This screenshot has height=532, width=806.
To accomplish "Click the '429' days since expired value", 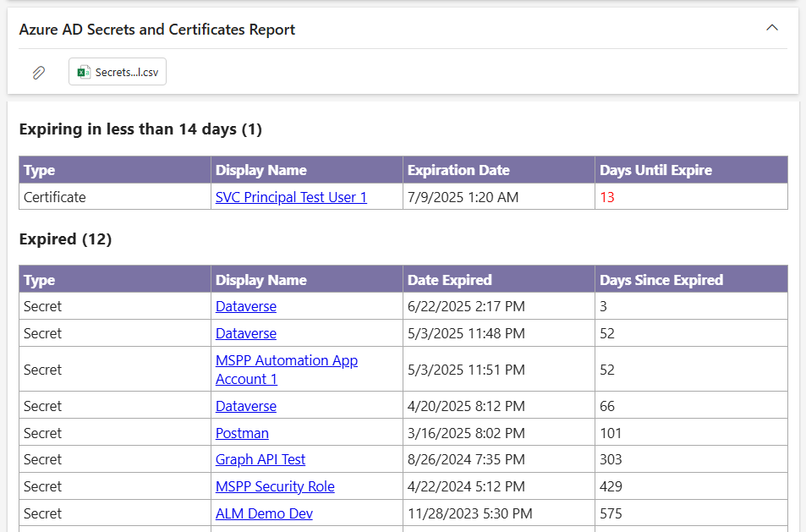I will [x=611, y=486].
